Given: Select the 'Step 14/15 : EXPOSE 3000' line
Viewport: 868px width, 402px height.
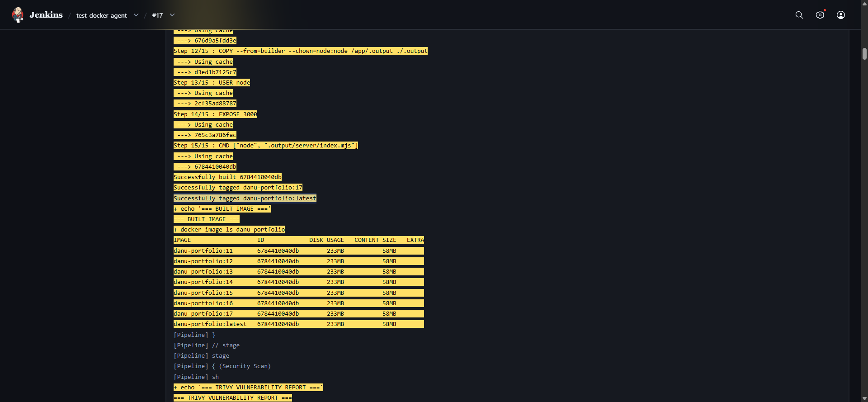Looking at the screenshot, I should 215,114.
